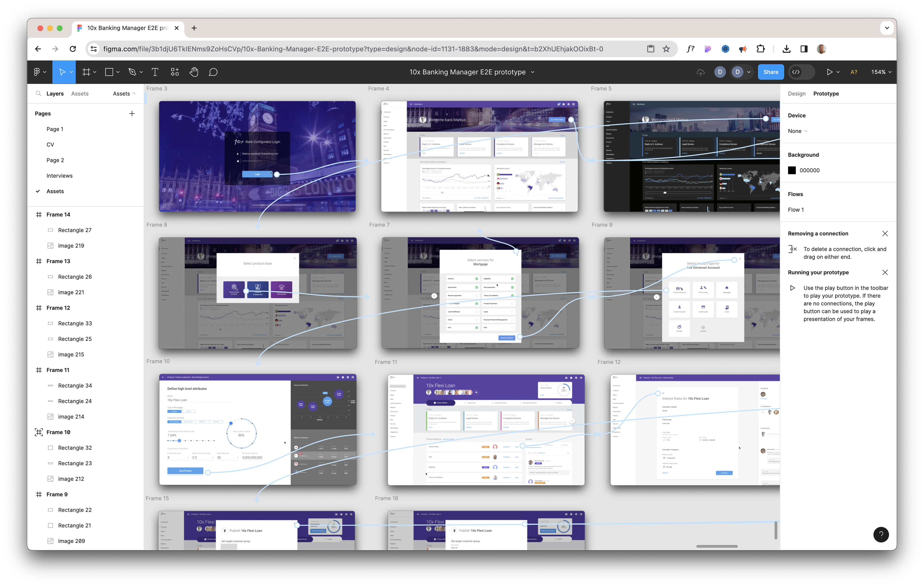Select the Hand tool
This screenshot has width=924, height=586.
click(194, 72)
